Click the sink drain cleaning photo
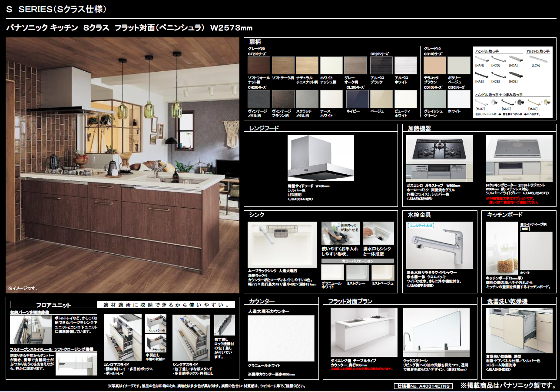The width and height of the screenshot is (560, 392). tap(378, 233)
